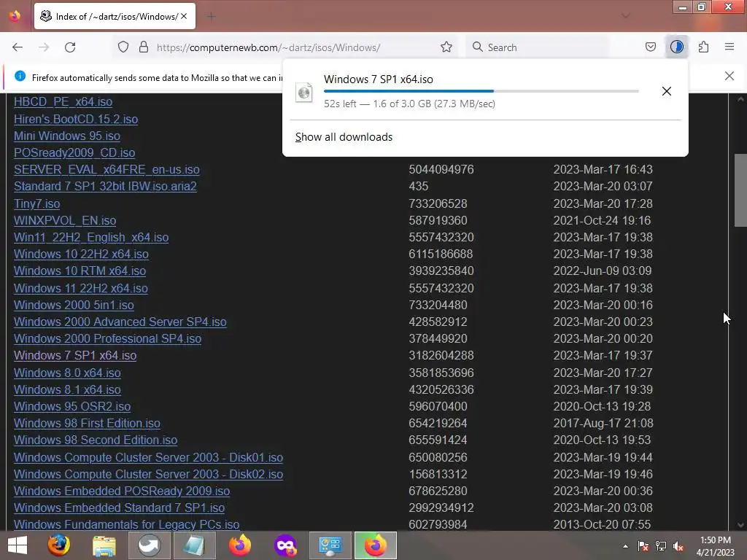Toggle the downloads panel toolbar button
747x560 pixels.
(676, 47)
